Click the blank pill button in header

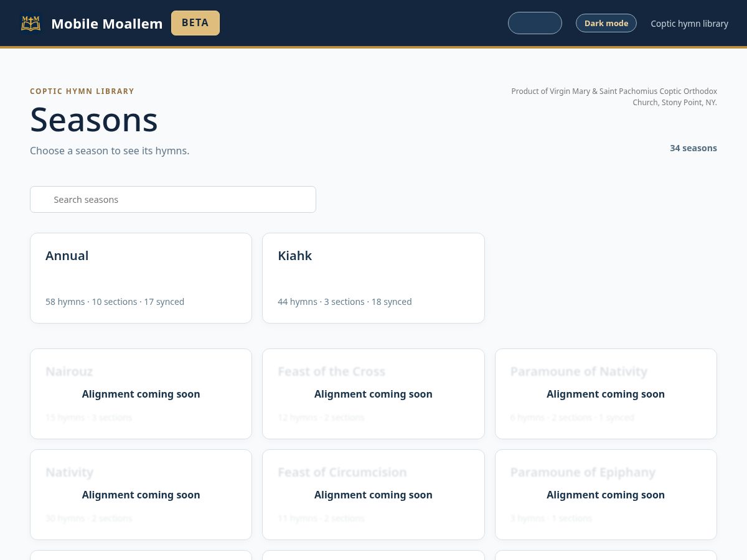535,23
